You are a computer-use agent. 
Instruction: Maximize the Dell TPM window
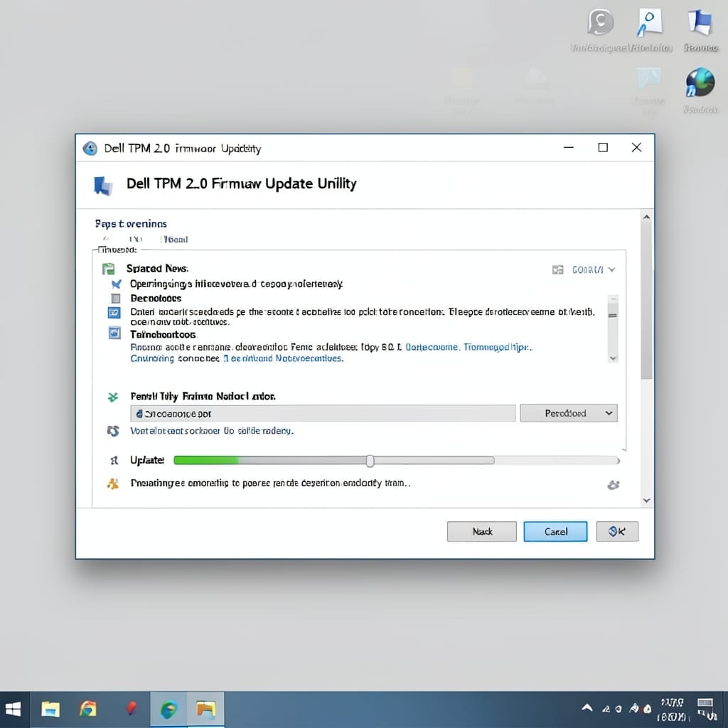[603, 148]
